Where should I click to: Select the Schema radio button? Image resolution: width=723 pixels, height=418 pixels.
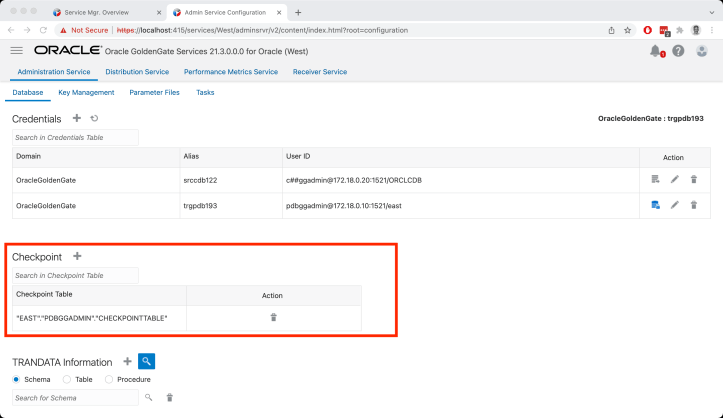point(17,379)
